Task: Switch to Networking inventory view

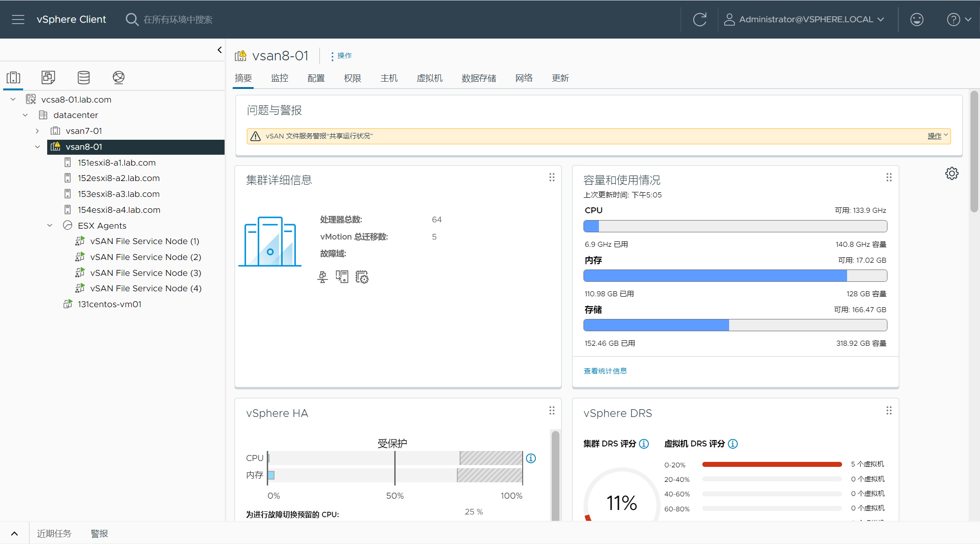Action: (118, 78)
